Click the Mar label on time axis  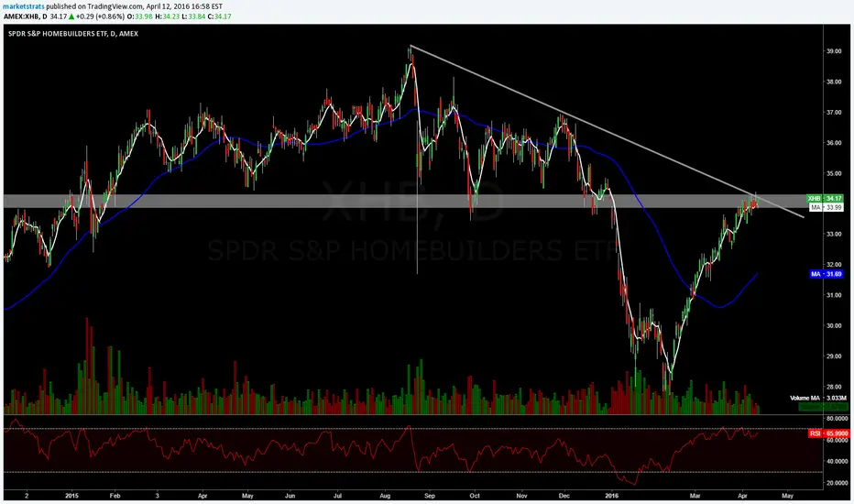tap(695, 496)
